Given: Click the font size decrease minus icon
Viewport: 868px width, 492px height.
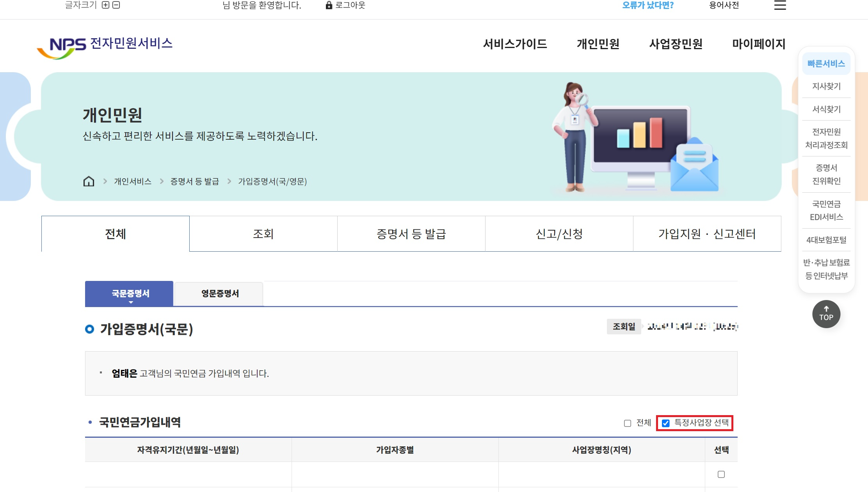Looking at the screenshot, I should tap(116, 5).
